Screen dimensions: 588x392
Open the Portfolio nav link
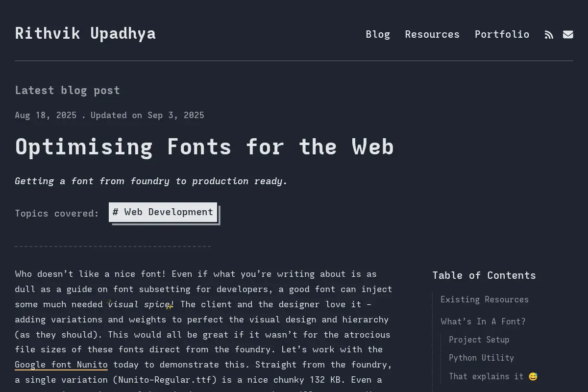click(x=502, y=34)
